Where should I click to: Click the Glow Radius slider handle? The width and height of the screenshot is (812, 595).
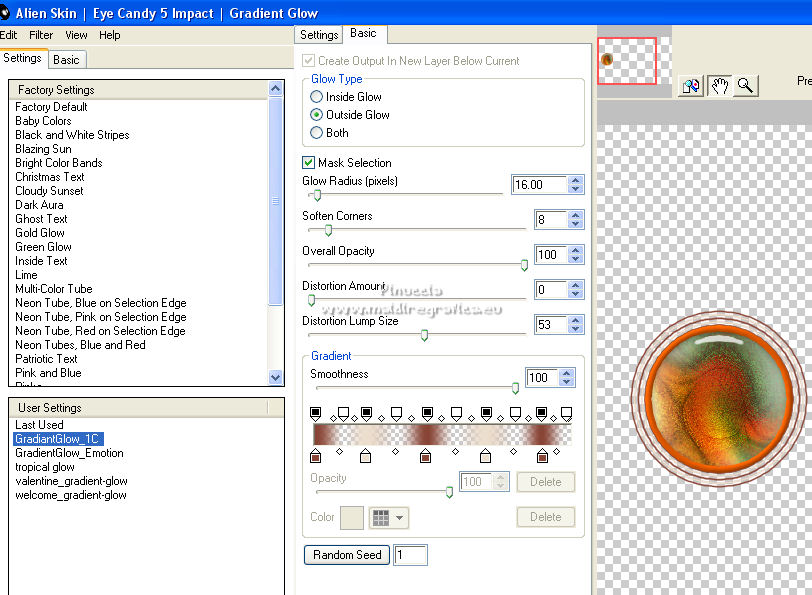click(x=317, y=196)
